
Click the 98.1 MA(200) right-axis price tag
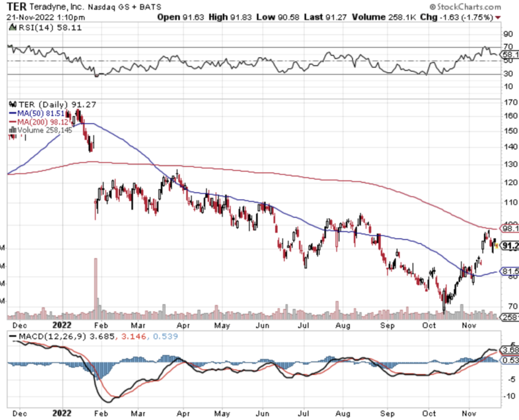coord(510,228)
